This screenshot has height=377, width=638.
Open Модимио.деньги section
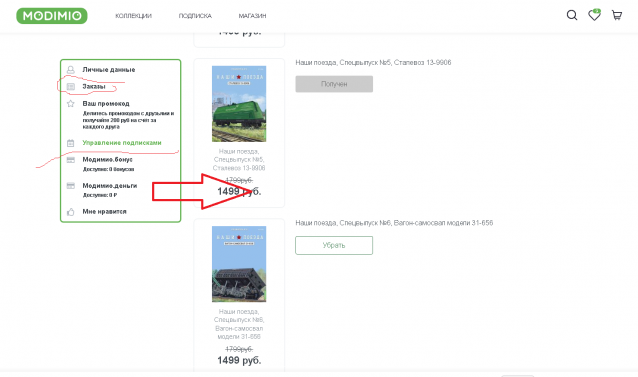110,185
